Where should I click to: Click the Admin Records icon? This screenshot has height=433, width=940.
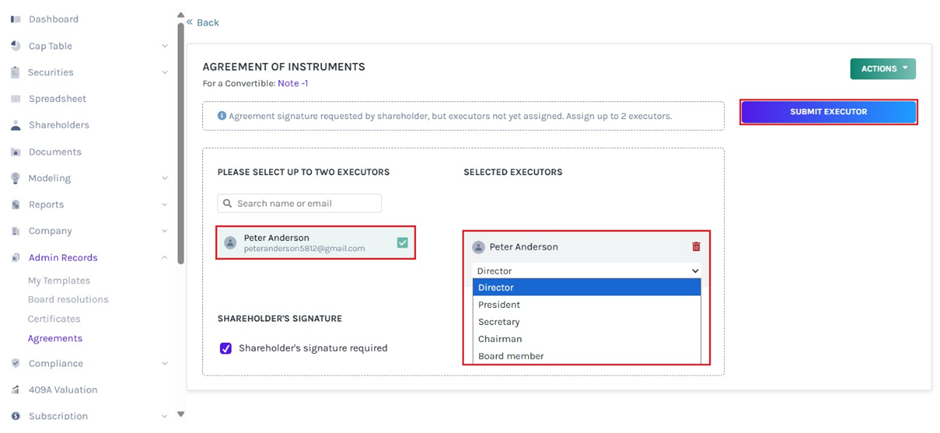(16, 258)
